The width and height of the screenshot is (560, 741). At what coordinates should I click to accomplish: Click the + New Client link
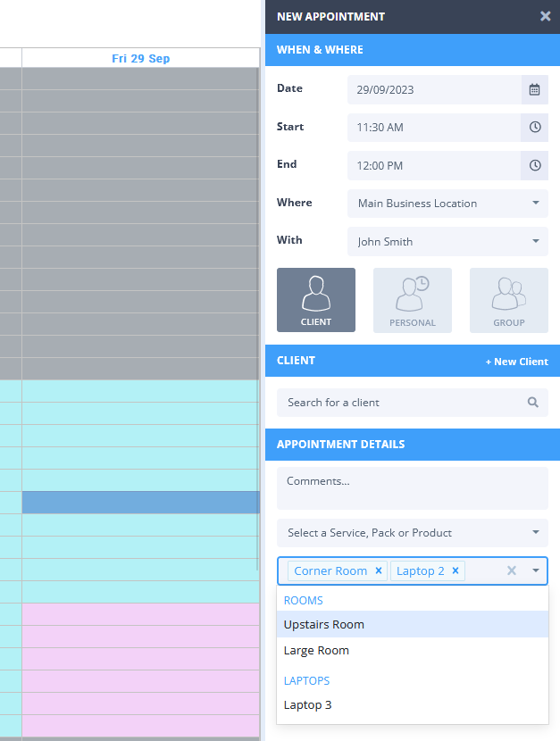517,362
